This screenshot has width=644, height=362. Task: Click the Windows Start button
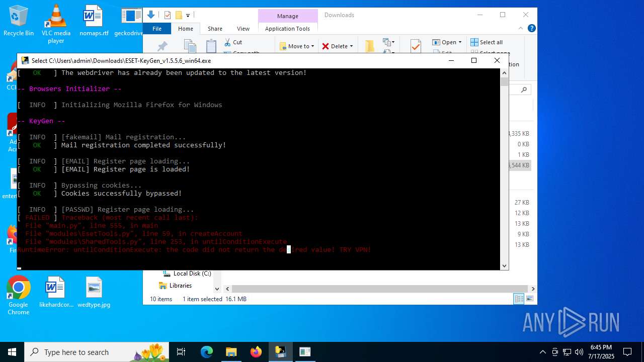pos(12,352)
